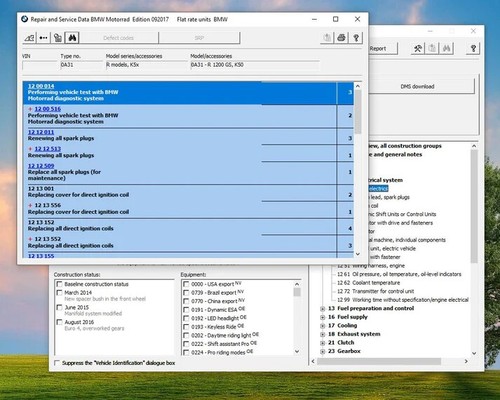
Task: Select tree item 12 99 Working time without specification
Action: pos(403,300)
